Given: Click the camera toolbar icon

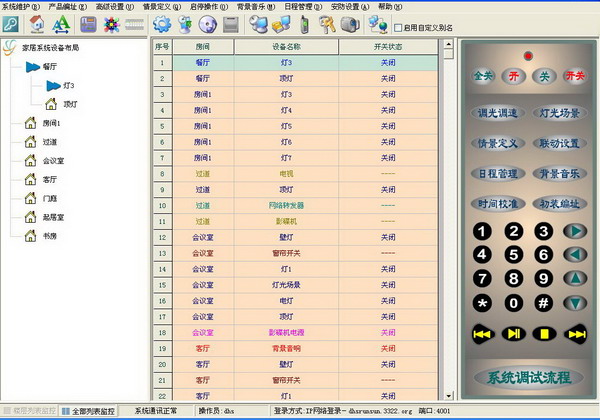Looking at the screenshot, I should point(350,24).
